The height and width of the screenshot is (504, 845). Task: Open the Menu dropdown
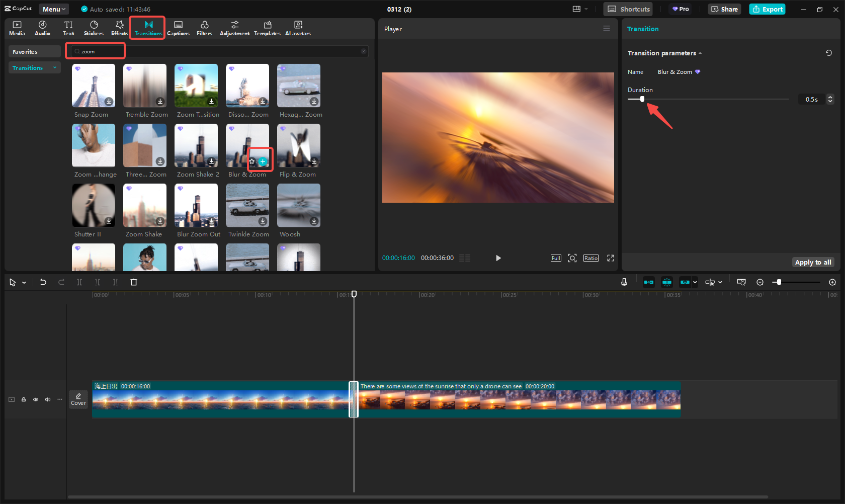[x=54, y=9]
